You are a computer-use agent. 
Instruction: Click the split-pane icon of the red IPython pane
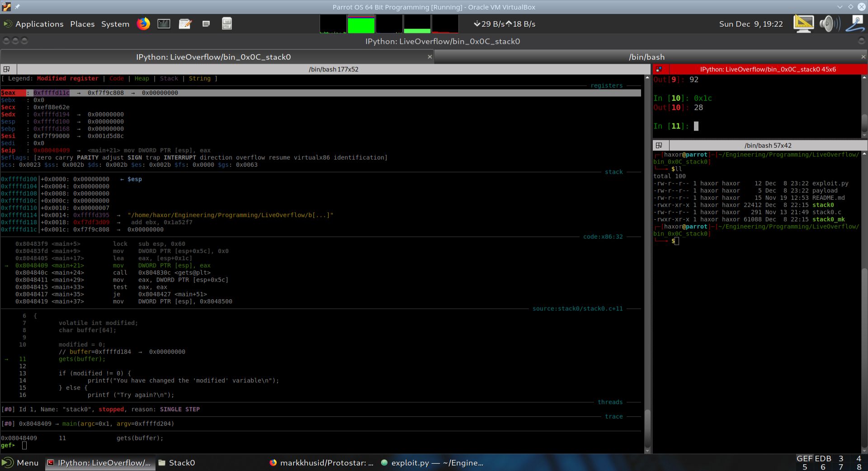pos(659,69)
